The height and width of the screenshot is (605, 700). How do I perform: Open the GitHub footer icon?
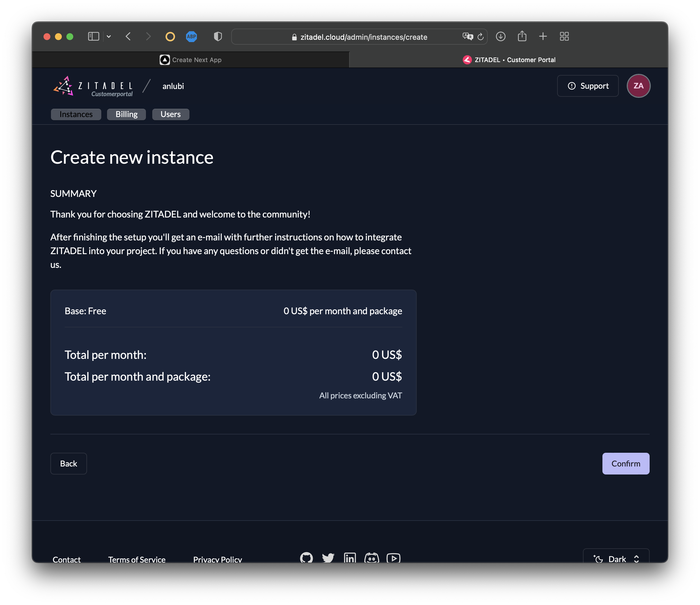point(307,558)
